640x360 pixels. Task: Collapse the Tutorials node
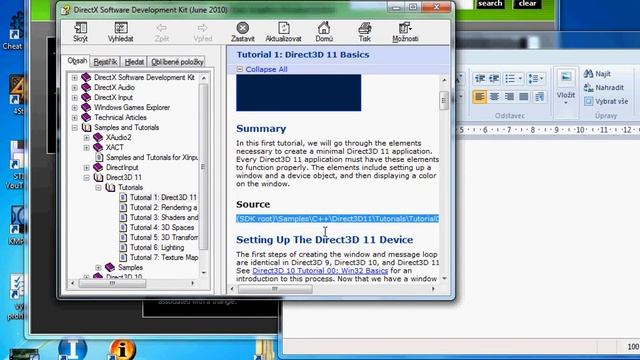[x=98, y=187]
